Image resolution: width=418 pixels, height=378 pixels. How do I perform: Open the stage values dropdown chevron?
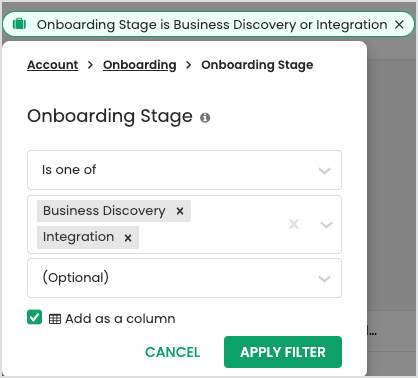pyautogui.click(x=326, y=225)
